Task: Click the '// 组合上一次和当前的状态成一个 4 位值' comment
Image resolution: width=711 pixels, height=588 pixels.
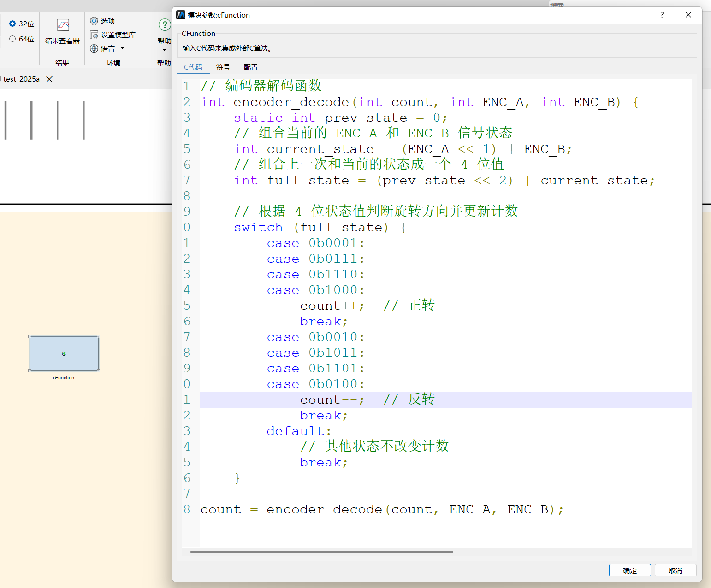Action: point(369,165)
